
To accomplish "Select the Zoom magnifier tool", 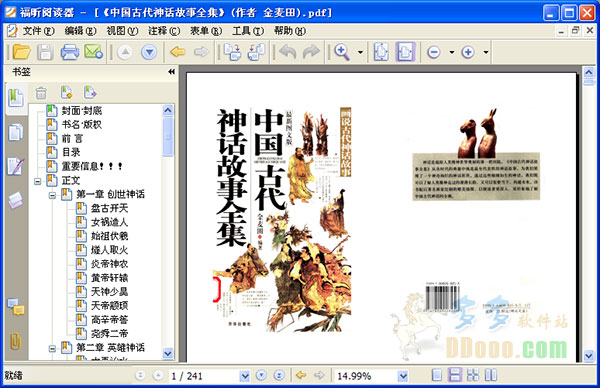I will click(342, 52).
